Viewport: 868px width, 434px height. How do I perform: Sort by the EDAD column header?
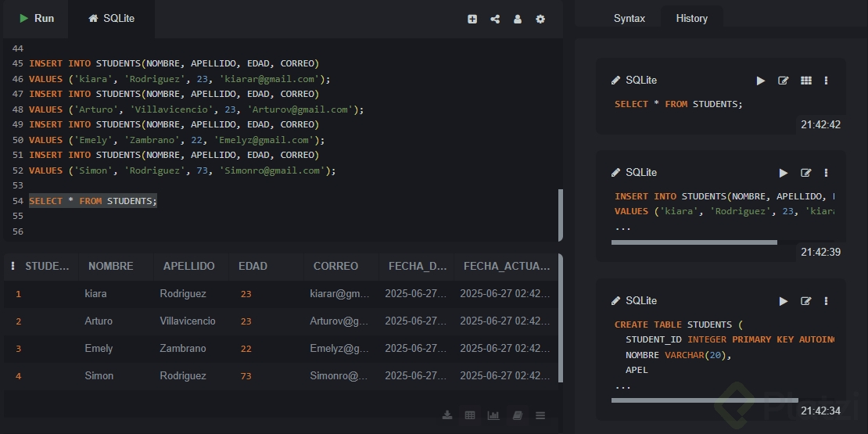click(x=253, y=266)
